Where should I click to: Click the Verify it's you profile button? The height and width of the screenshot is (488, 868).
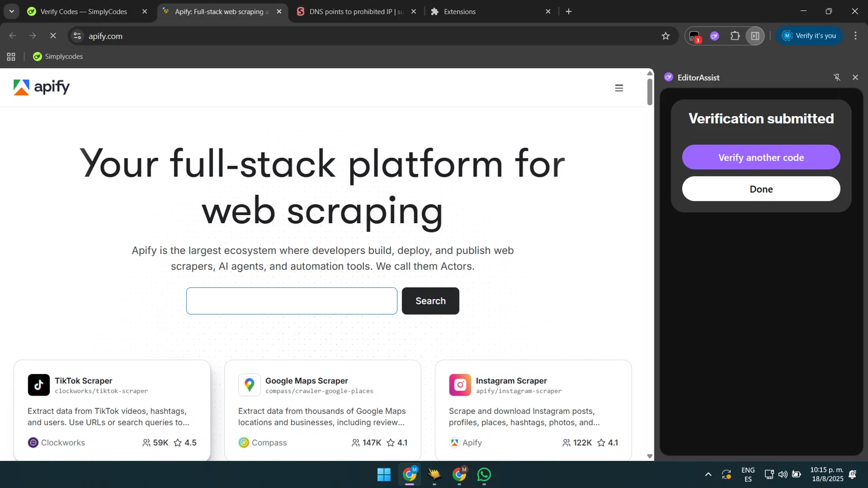[x=809, y=36]
